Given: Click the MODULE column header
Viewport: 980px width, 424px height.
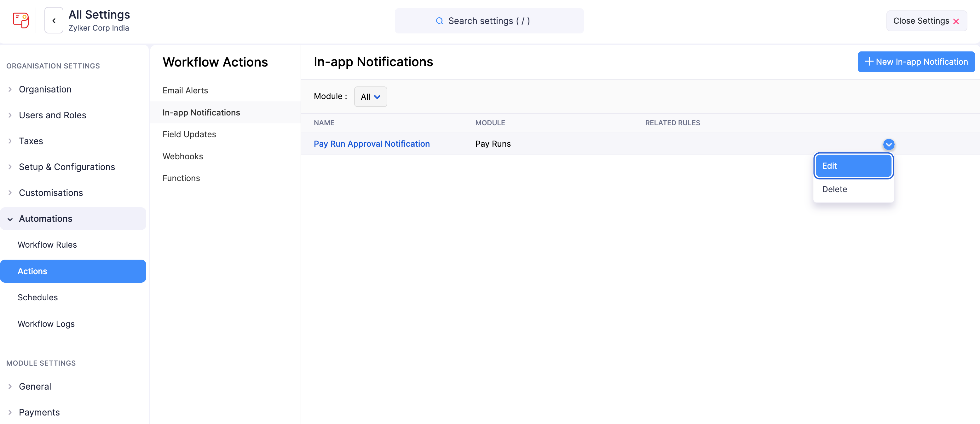Looking at the screenshot, I should click(x=490, y=123).
